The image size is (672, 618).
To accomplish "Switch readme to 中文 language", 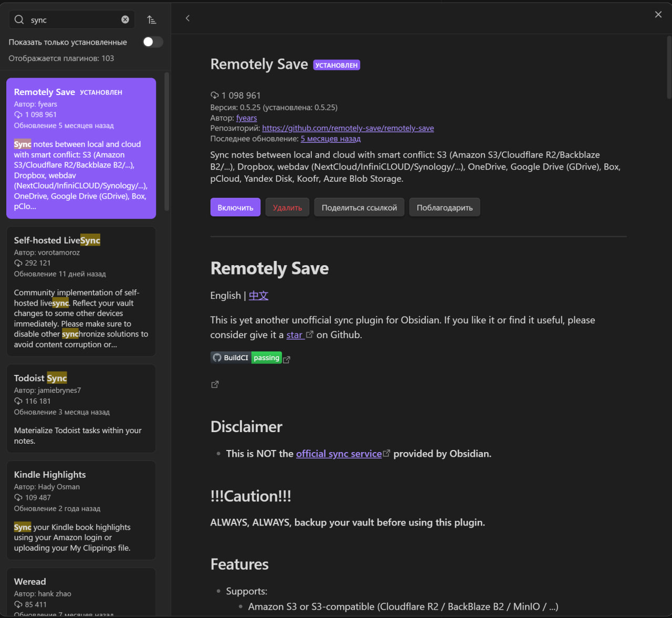I will [x=258, y=296].
